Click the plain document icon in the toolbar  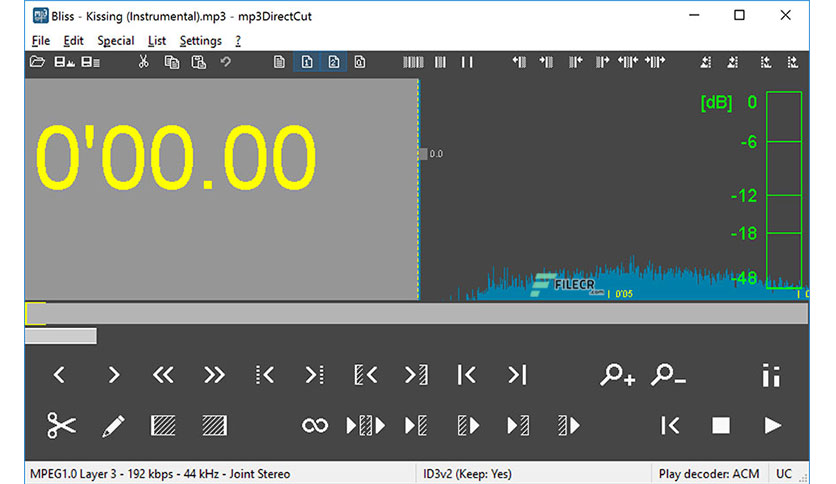[279, 62]
